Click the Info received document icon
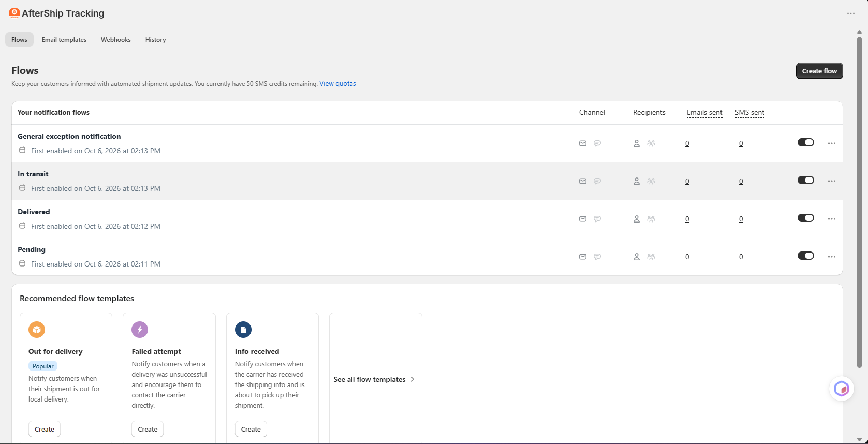 (x=243, y=330)
